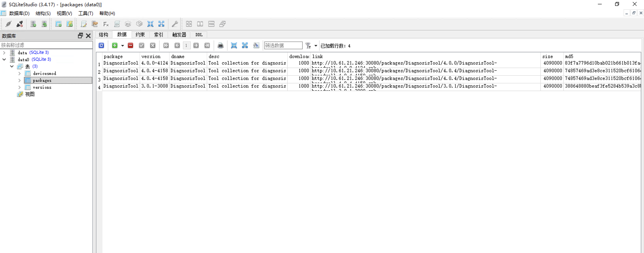Collapse the data0 database tree node
The width and height of the screenshot is (644, 253).
tap(4, 60)
